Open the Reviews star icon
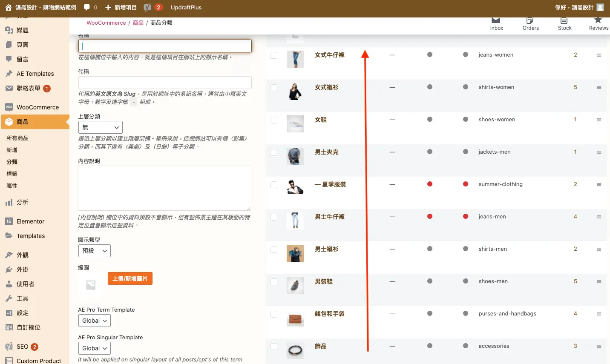This screenshot has height=364, width=610. [x=598, y=20]
